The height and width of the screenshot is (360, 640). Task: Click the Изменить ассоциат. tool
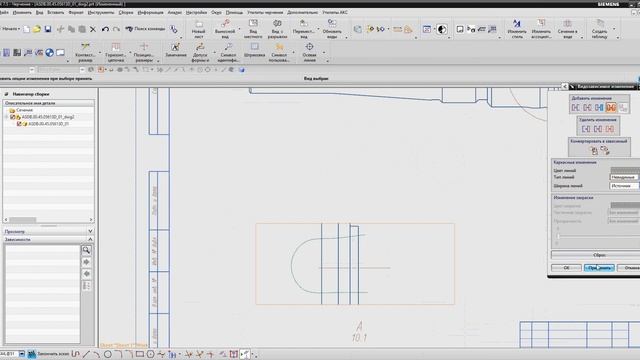click(541, 29)
